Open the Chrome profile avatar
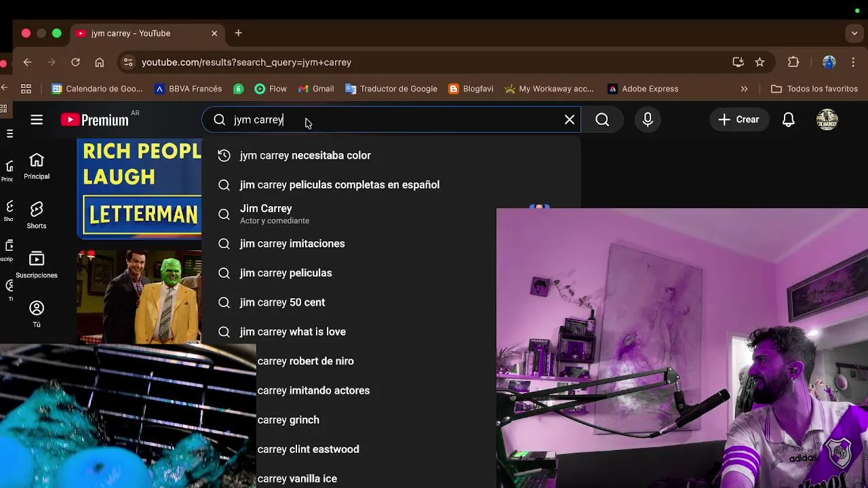 point(829,62)
